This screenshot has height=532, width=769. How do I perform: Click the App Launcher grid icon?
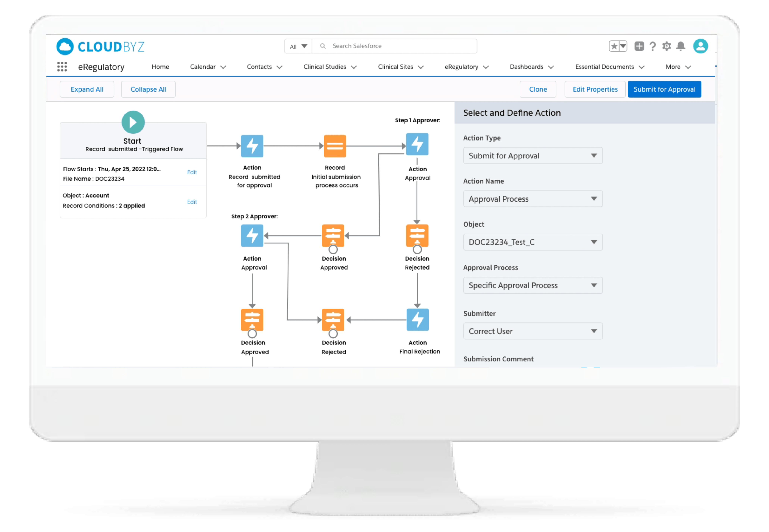62,67
